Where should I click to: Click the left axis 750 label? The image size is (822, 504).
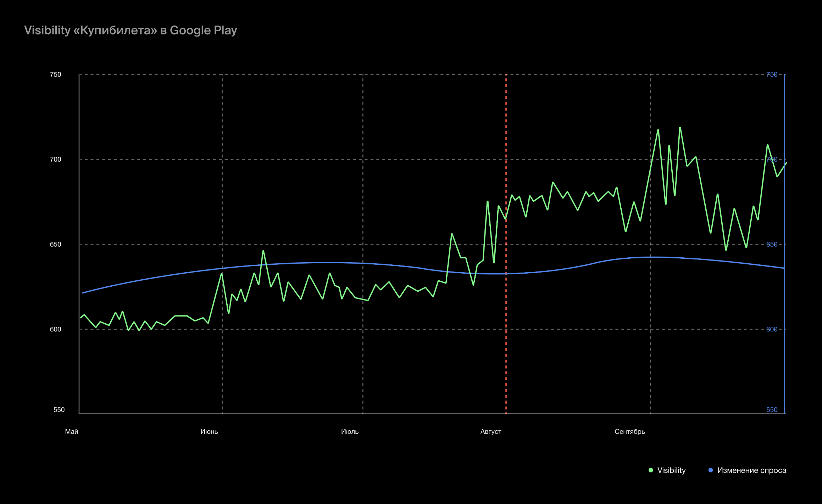point(55,74)
